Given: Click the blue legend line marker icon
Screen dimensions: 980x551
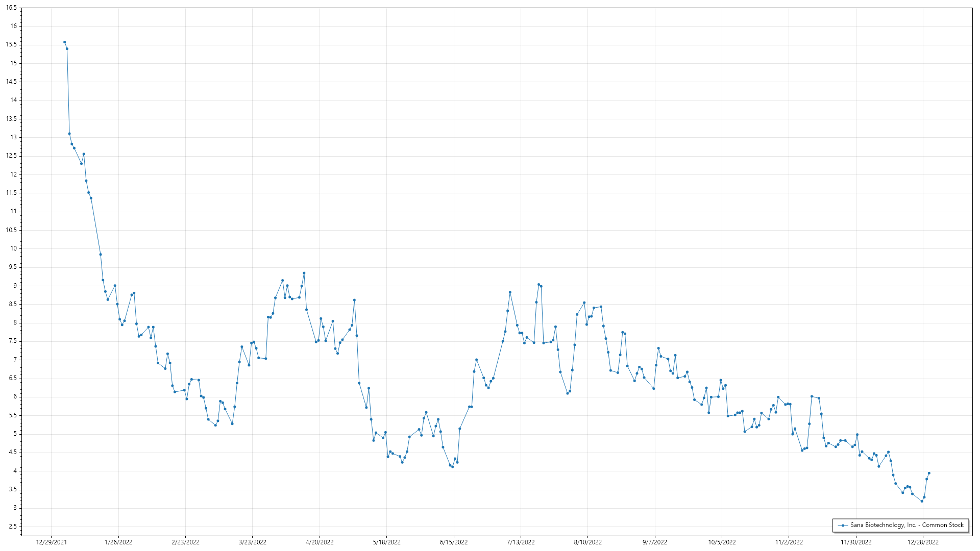Looking at the screenshot, I should (x=842, y=525).
